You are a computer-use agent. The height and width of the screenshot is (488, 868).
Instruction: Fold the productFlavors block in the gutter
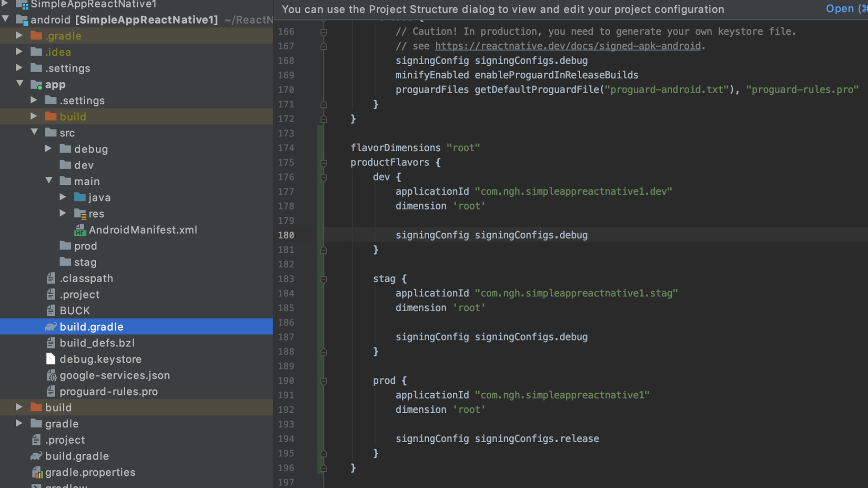324,163
